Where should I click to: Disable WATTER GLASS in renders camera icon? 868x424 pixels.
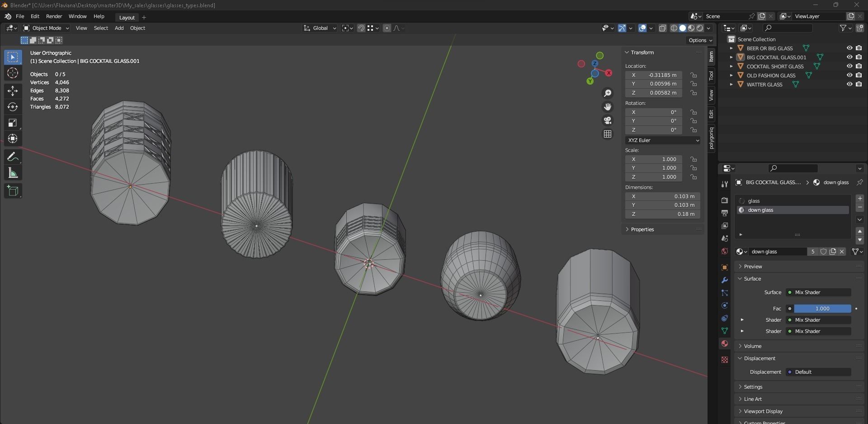pos(859,84)
